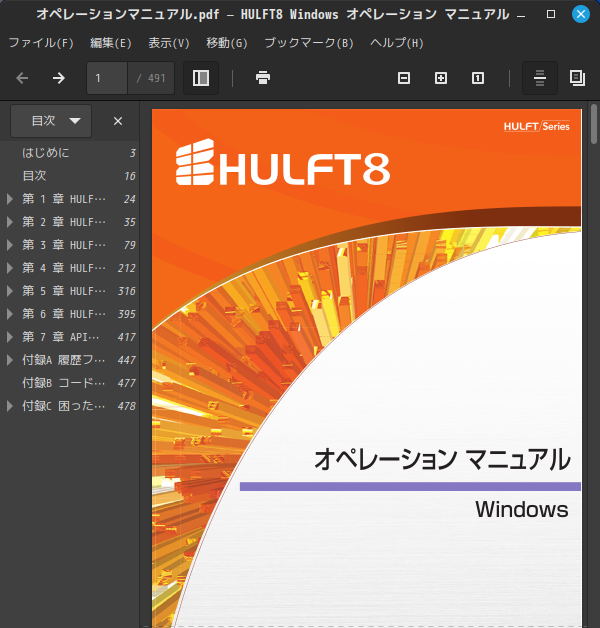This screenshot has height=628, width=600.
Task: Reset zoom to original size icon
Action: [478, 78]
